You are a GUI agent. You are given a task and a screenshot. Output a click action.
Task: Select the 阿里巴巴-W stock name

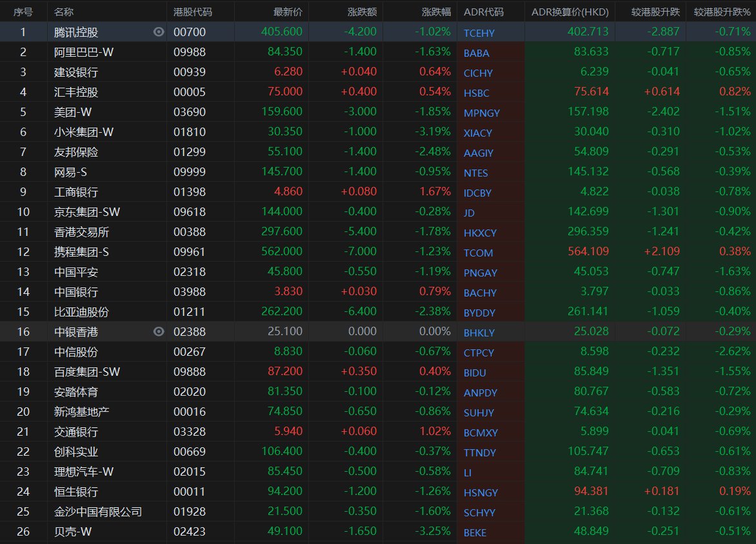click(84, 52)
